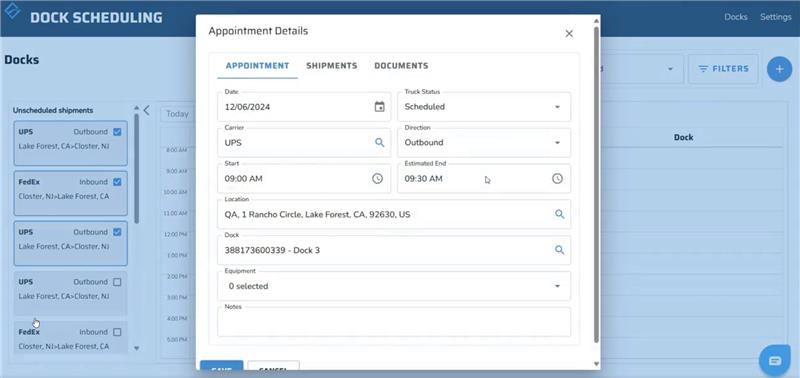This screenshot has height=378, width=800.
Task: Click the 'Docks' page heading
Action: click(21, 60)
